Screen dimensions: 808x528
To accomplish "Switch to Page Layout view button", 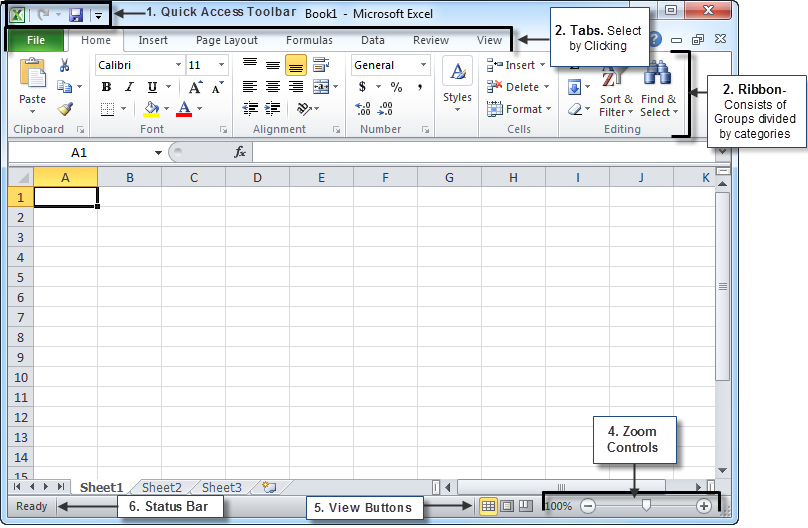I will (x=507, y=506).
